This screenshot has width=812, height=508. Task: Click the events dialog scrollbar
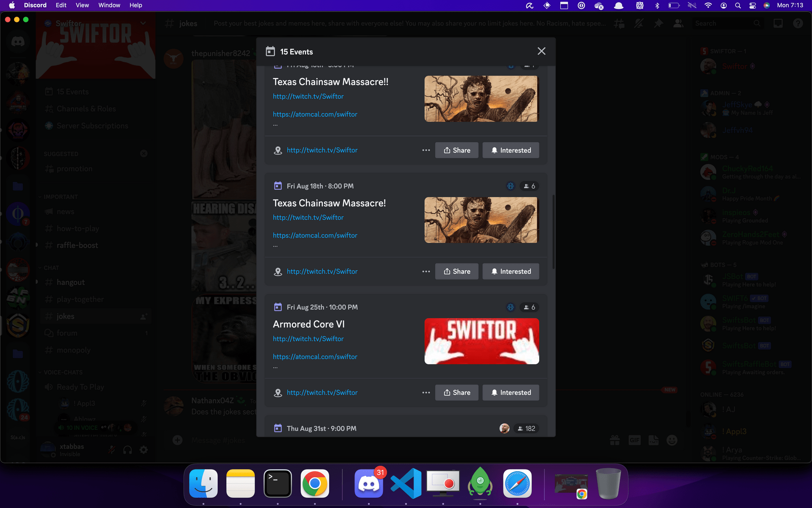click(x=553, y=232)
